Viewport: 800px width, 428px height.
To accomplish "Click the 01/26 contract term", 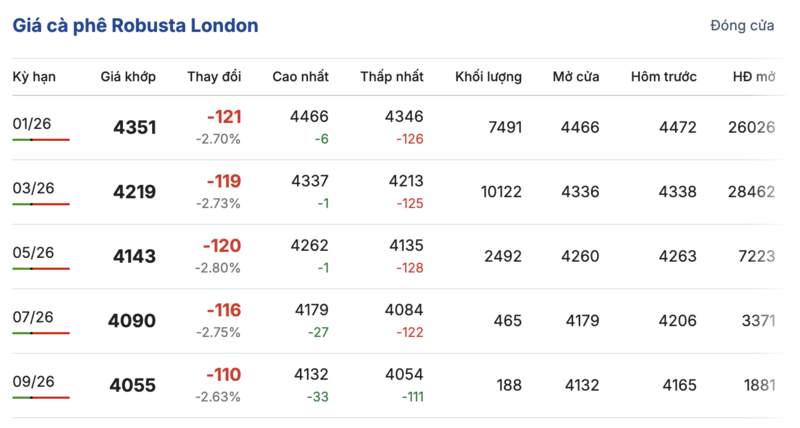I will (32, 123).
